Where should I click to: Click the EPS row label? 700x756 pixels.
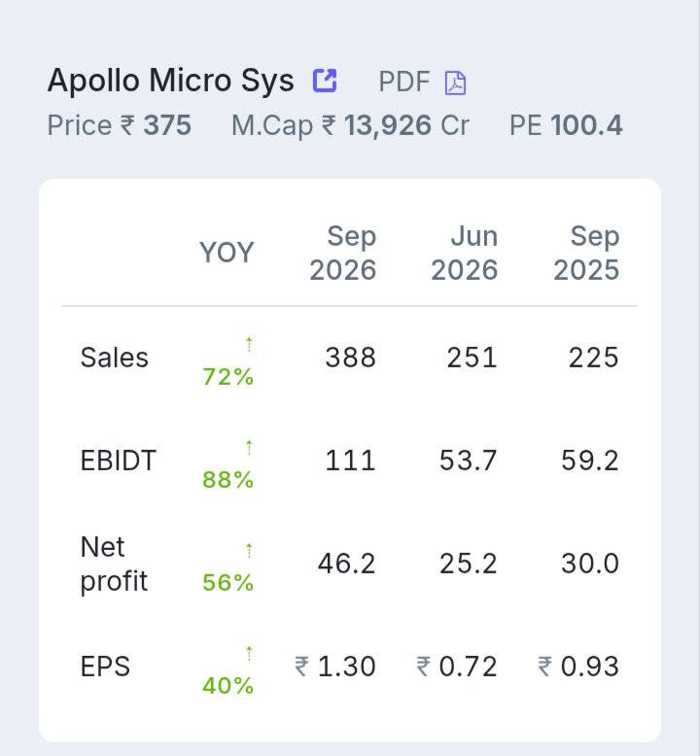(105, 667)
